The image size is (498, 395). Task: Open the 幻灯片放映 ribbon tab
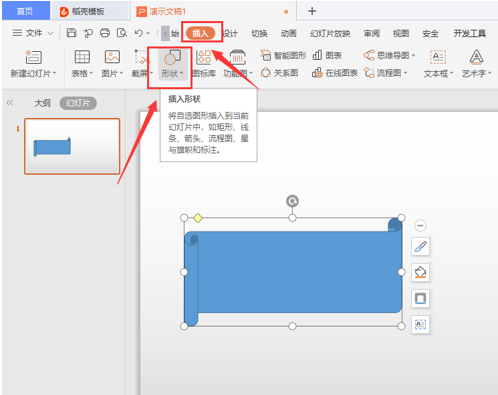pyautogui.click(x=330, y=33)
